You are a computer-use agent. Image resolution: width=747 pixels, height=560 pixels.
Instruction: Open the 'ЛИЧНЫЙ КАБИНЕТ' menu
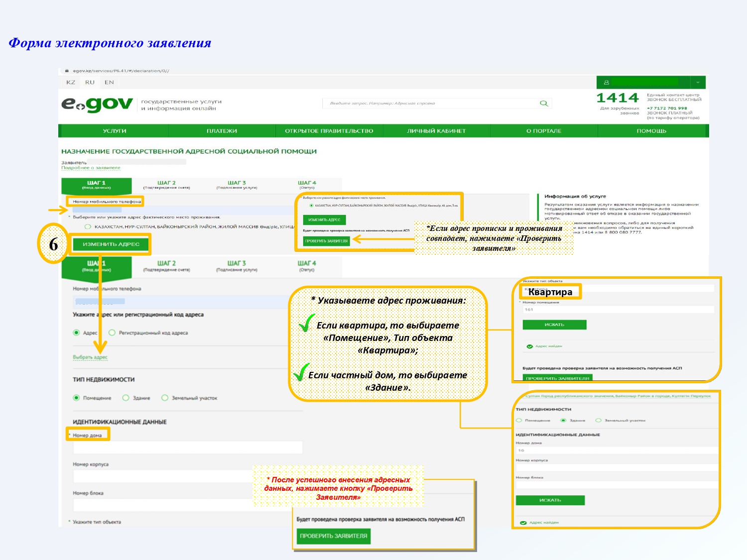[x=436, y=131]
